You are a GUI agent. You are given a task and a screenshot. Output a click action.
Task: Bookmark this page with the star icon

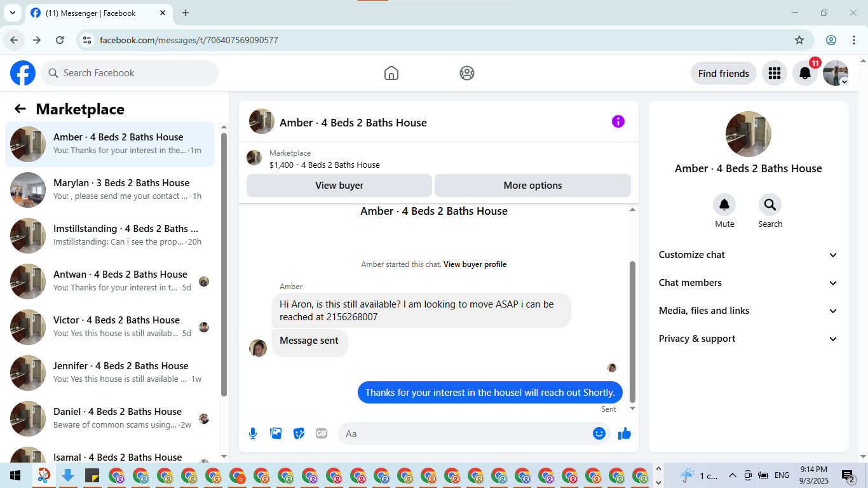[799, 40]
